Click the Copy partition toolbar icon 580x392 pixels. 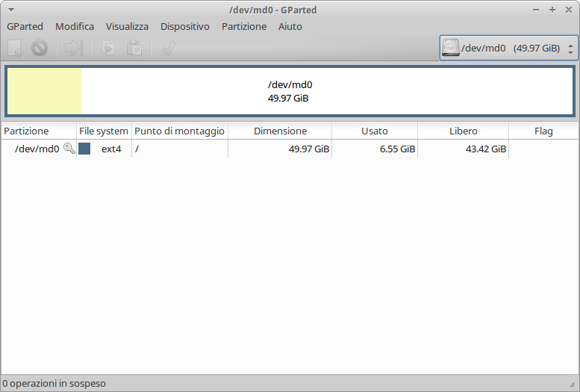point(108,49)
